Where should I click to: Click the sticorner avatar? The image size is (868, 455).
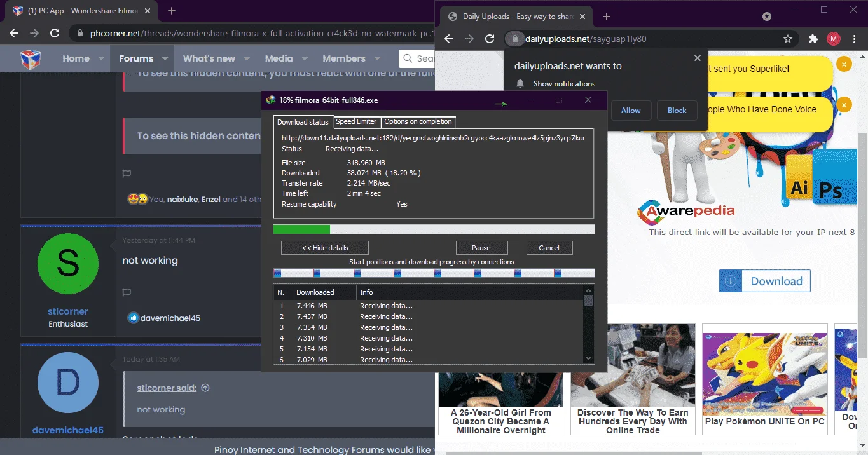[68, 264]
